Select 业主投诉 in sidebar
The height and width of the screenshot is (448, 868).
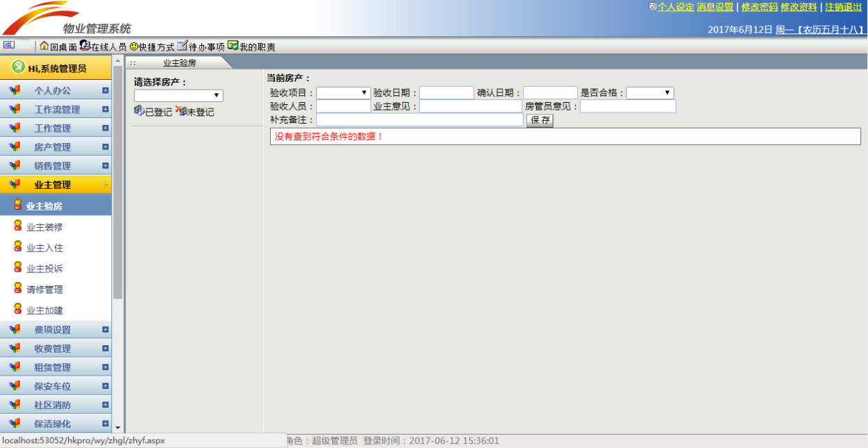[44, 269]
